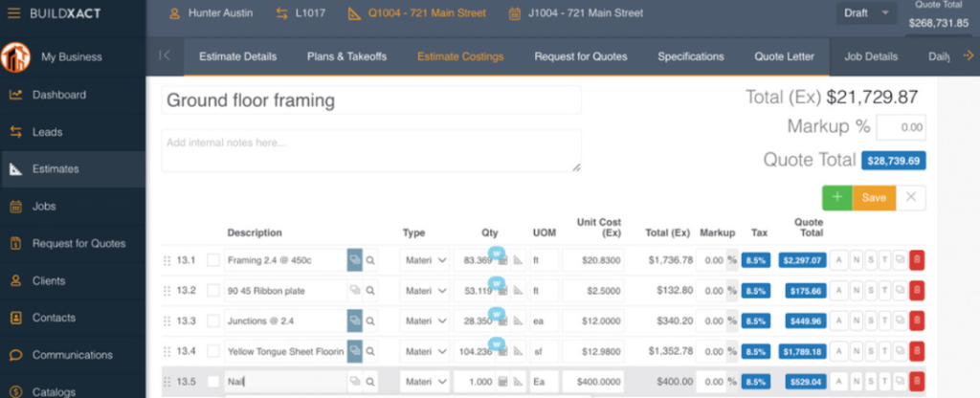Tick the checkbox for row 13.3

click(213, 321)
